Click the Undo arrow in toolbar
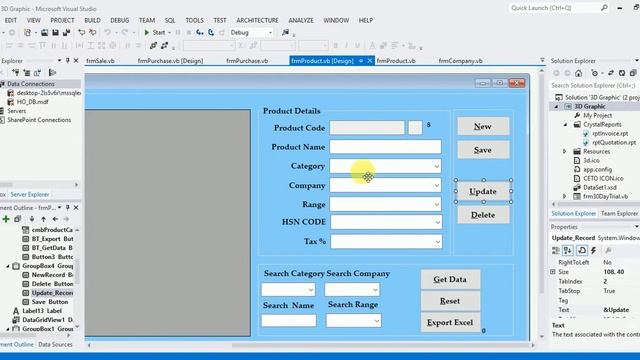640x360 pixels. point(107,32)
